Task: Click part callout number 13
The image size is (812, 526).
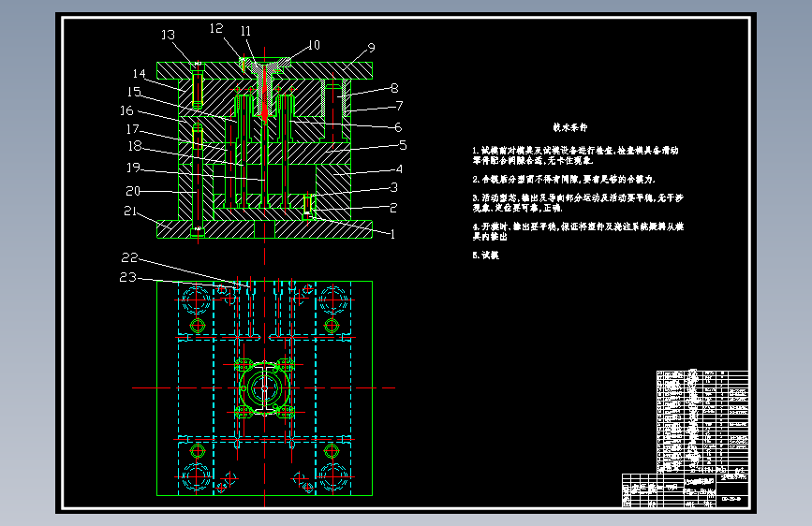Action: pos(168,35)
